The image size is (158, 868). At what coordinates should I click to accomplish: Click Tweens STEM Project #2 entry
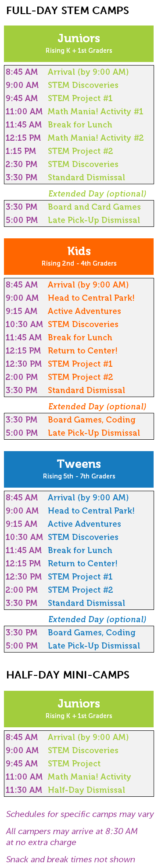(80, 590)
